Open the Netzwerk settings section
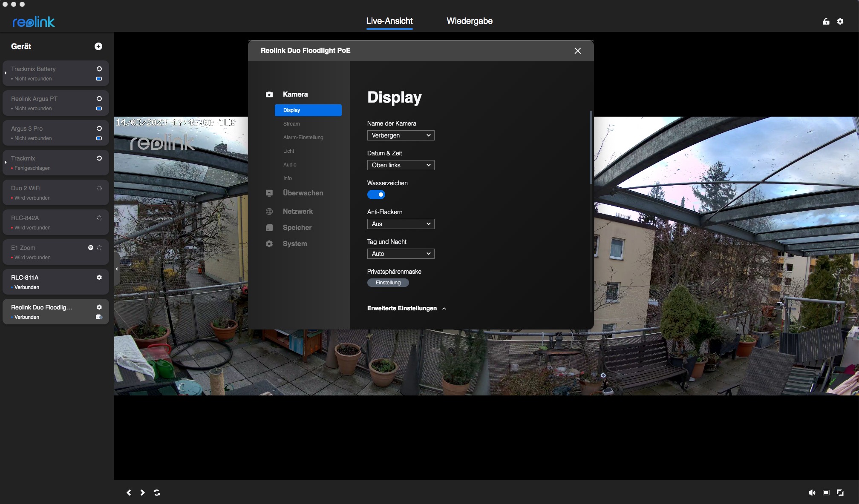Image resolution: width=859 pixels, height=504 pixels. tap(297, 211)
